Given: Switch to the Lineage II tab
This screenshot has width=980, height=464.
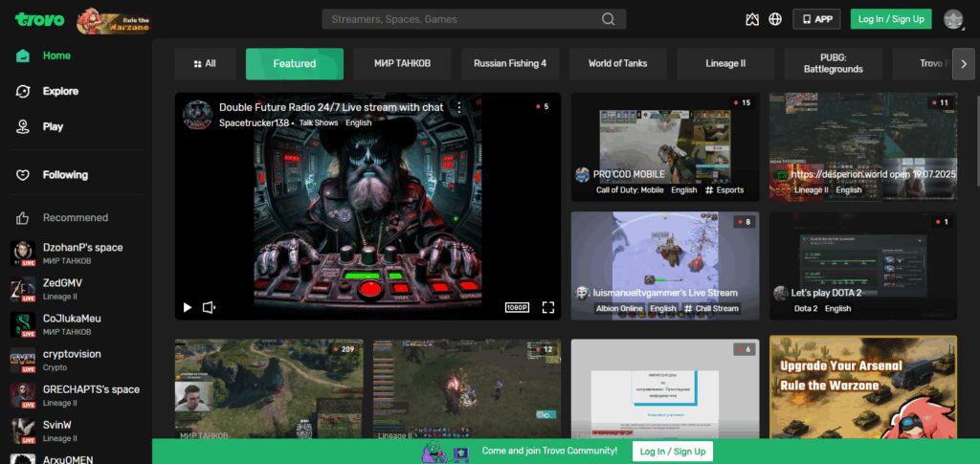Looking at the screenshot, I should pyautogui.click(x=725, y=64).
